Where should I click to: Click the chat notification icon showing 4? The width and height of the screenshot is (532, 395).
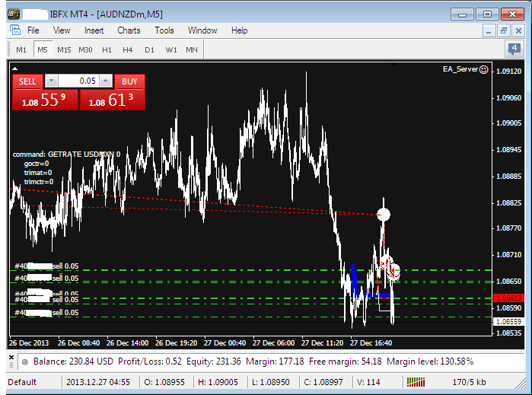pos(514,49)
